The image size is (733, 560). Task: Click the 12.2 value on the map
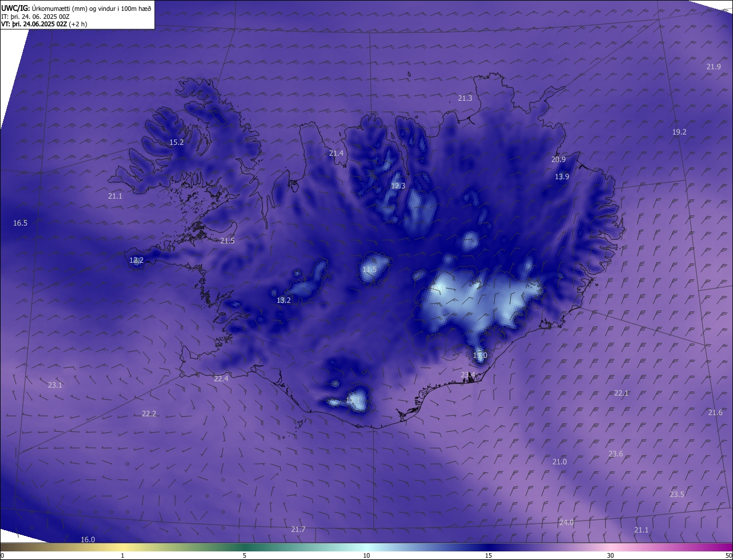(136, 260)
